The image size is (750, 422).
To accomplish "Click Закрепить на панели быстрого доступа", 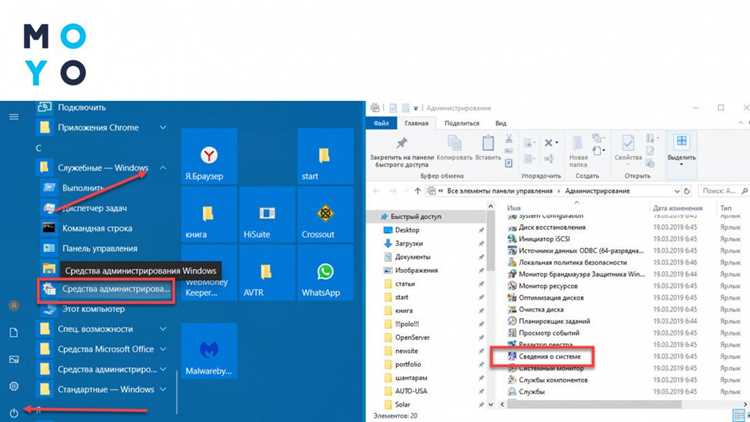I will (401, 152).
